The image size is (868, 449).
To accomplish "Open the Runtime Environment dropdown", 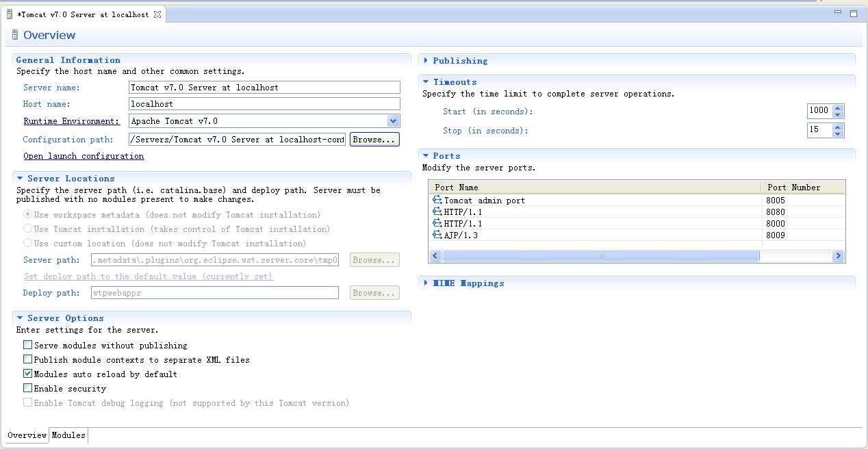I will click(393, 121).
